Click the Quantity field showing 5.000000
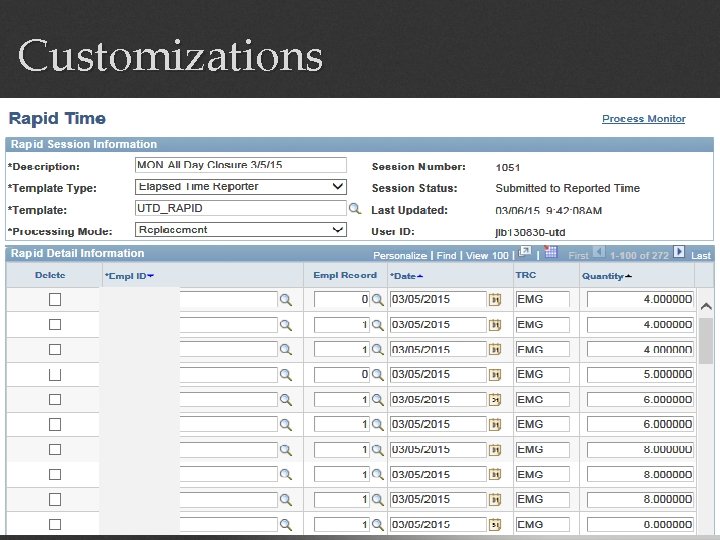720x540 pixels. click(641, 375)
